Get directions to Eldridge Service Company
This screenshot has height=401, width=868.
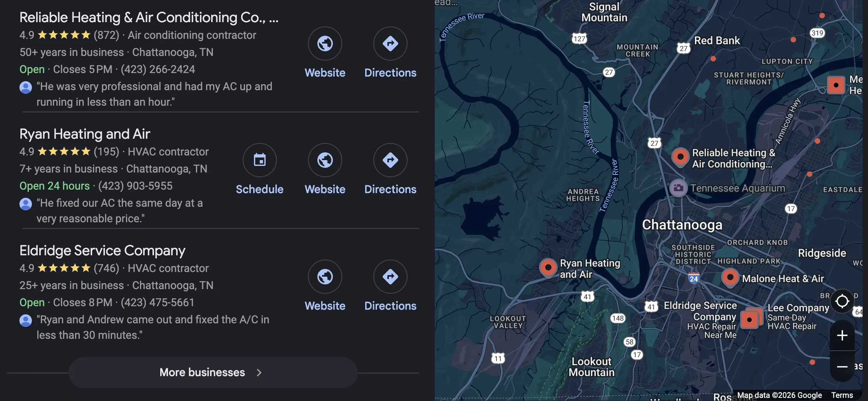(390, 277)
